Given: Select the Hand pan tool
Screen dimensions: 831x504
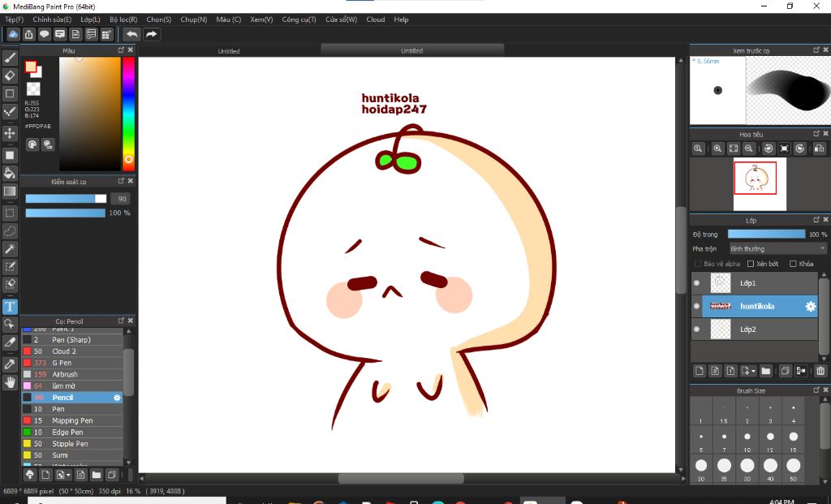Looking at the screenshot, I should [10, 382].
